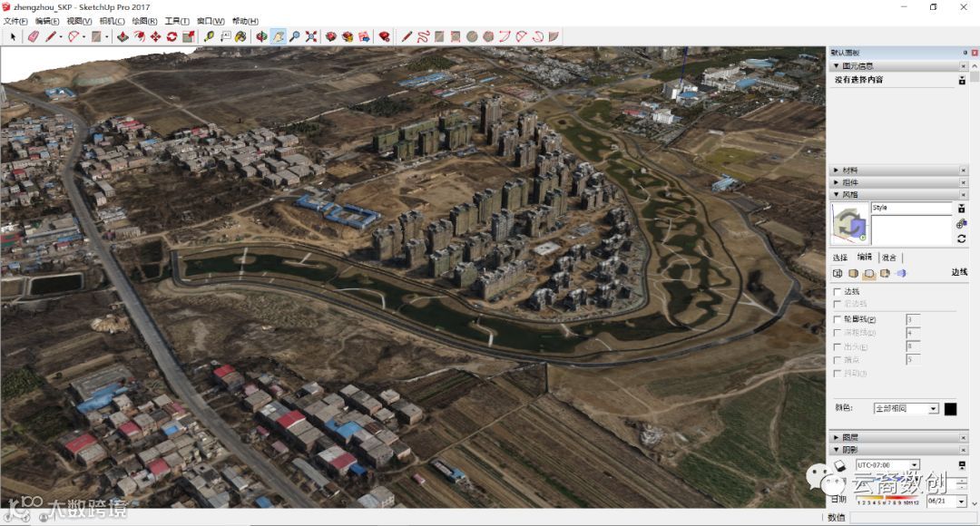Screen dimensions: 980x526
Task: Open 3D Warehouse
Action: click(x=330, y=37)
